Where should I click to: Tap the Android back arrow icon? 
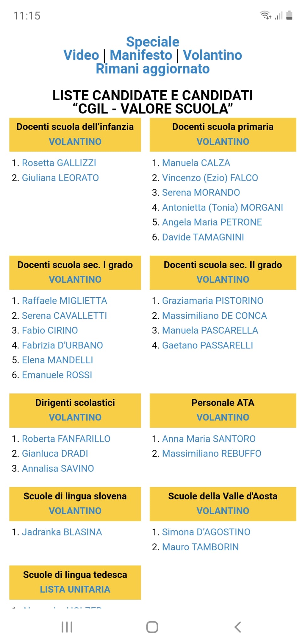pyautogui.click(x=238, y=627)
